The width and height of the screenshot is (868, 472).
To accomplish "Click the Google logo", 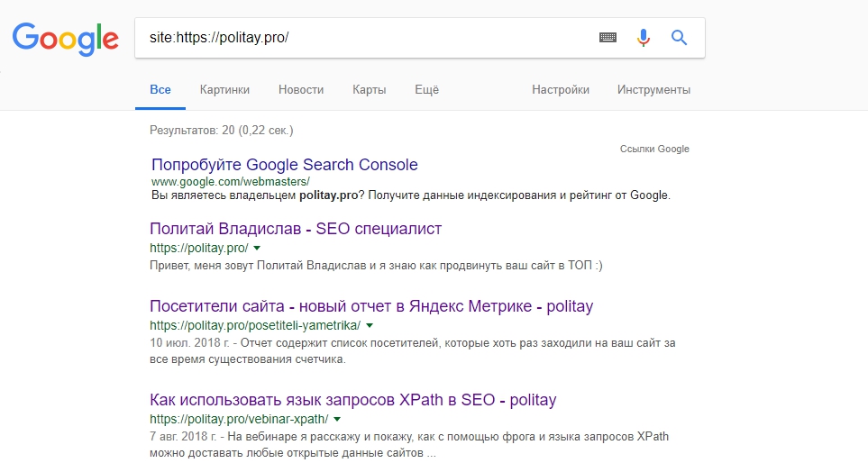I will 65,39.
